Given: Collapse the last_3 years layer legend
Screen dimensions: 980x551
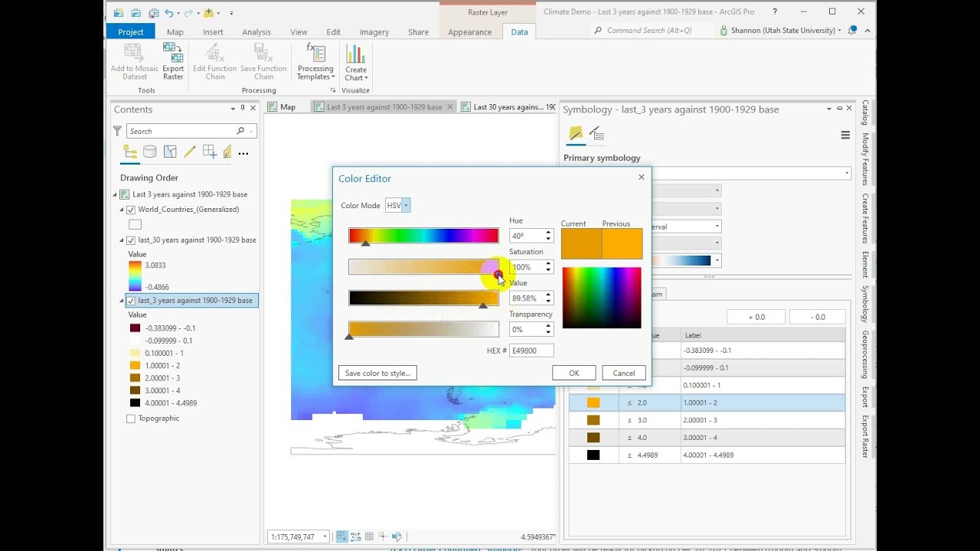Looking at the screenshot, I should 122,301.
